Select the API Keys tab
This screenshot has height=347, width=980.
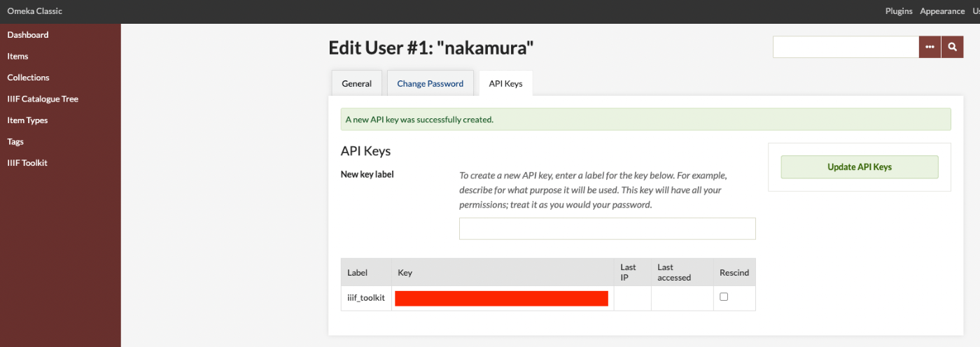click(505, 83)
